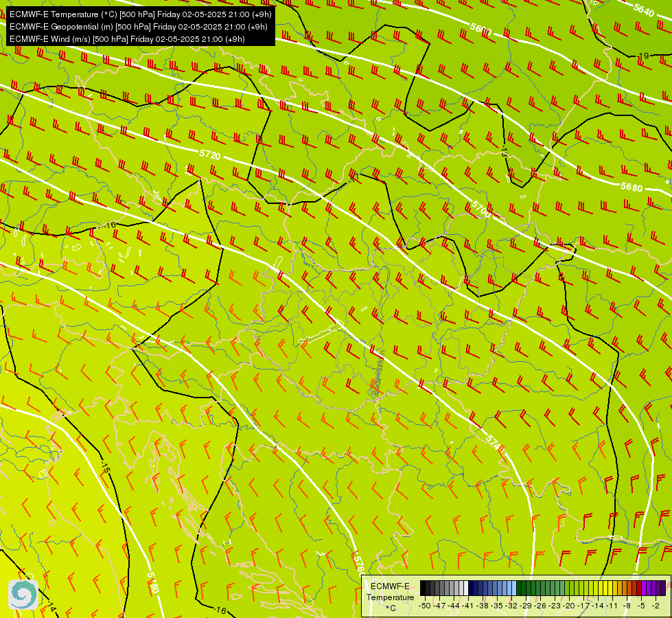Click the 5700 geopotential contour label

(480, 209)
